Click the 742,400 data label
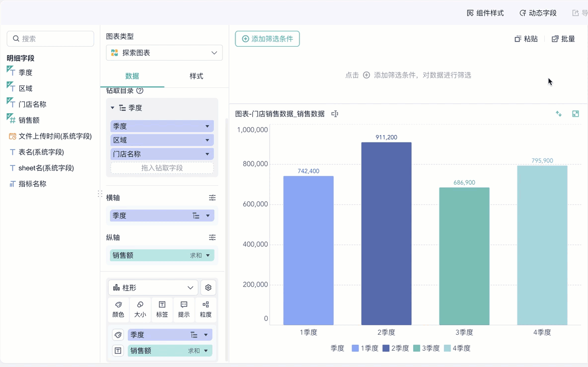The width and height of the screenshot is (588, 367). (308, 171)
